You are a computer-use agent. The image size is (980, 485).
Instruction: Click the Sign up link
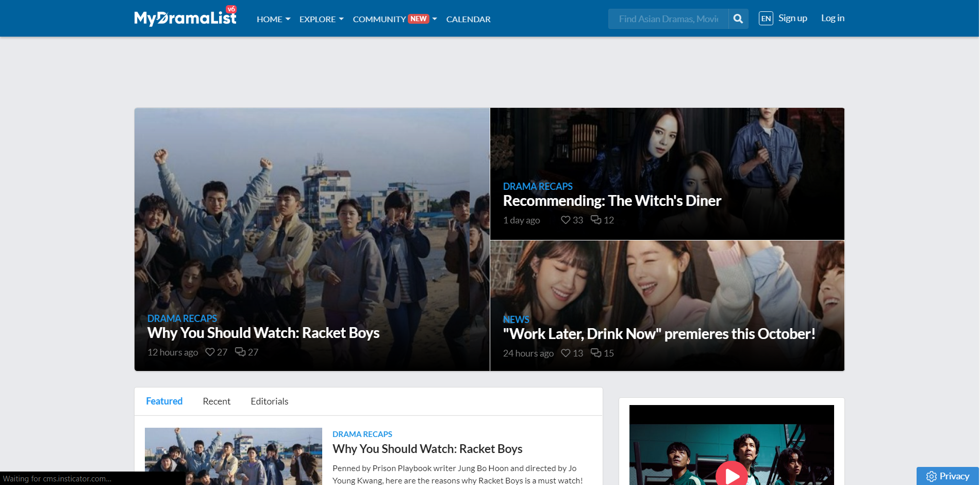point(792,18)
